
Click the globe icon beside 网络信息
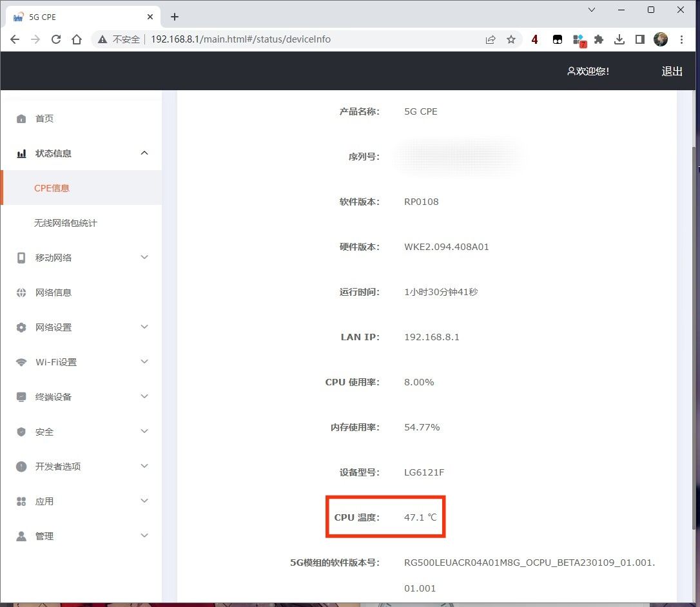21,293
